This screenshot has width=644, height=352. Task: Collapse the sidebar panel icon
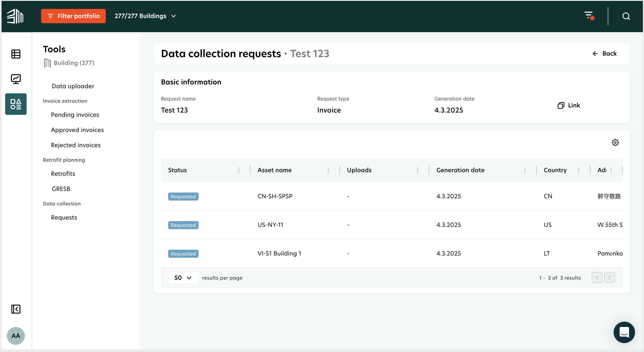[16, 309]
